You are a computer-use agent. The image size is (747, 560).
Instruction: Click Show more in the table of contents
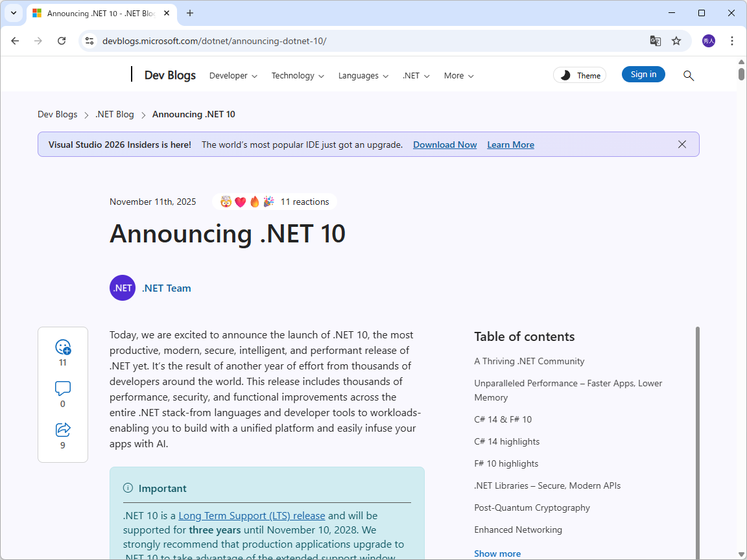497,553
